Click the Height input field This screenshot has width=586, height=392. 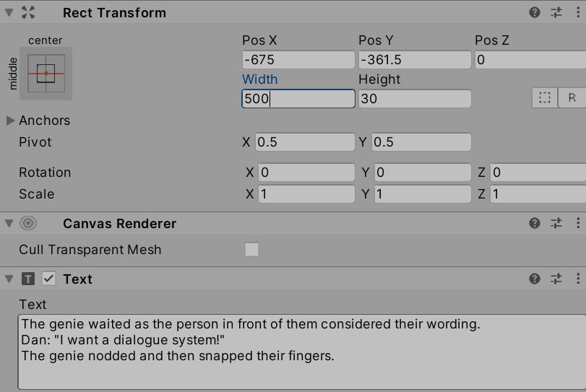point(414,99)
